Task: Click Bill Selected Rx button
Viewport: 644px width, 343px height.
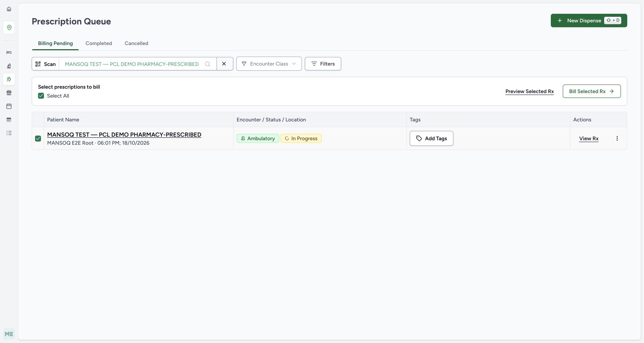Action: coord(591,91)
